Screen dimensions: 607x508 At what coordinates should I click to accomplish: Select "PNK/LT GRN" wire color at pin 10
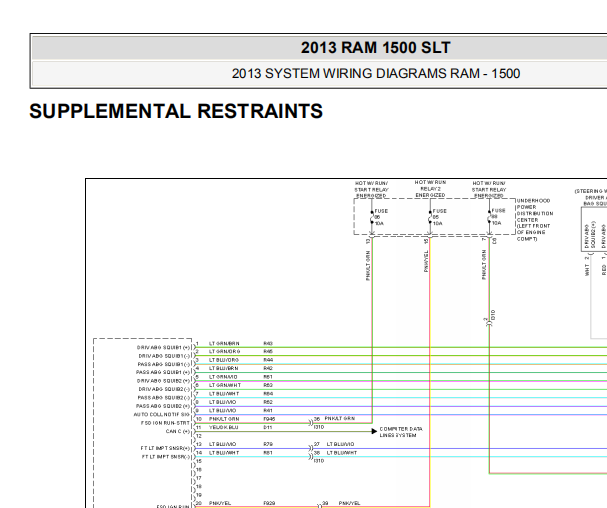[x=224, y=419]
